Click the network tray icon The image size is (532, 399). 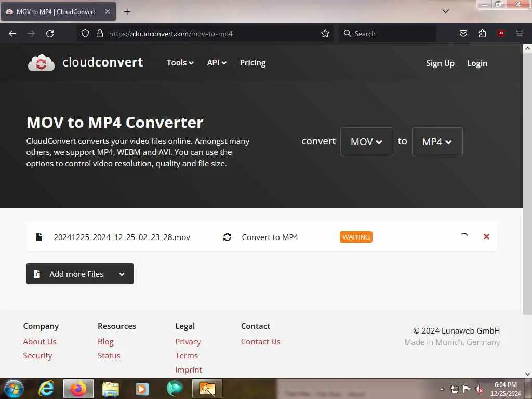click(454, 390)
